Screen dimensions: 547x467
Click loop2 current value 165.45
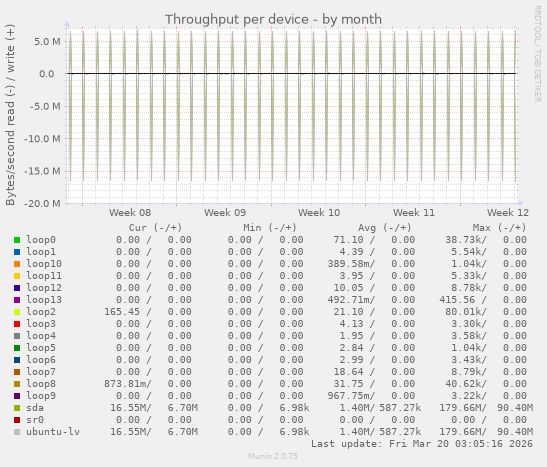point(122,312)
